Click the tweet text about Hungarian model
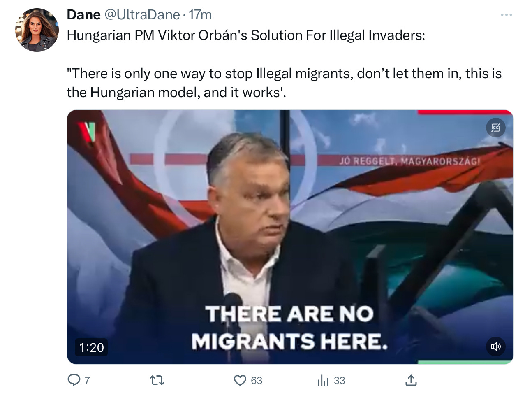The image size is (532, 400). tap(284, 83)
